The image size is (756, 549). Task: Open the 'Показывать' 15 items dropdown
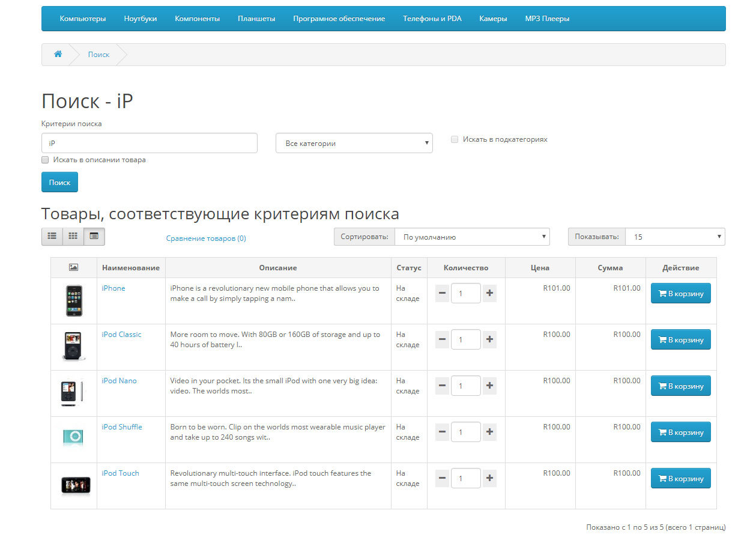point(675,237)
